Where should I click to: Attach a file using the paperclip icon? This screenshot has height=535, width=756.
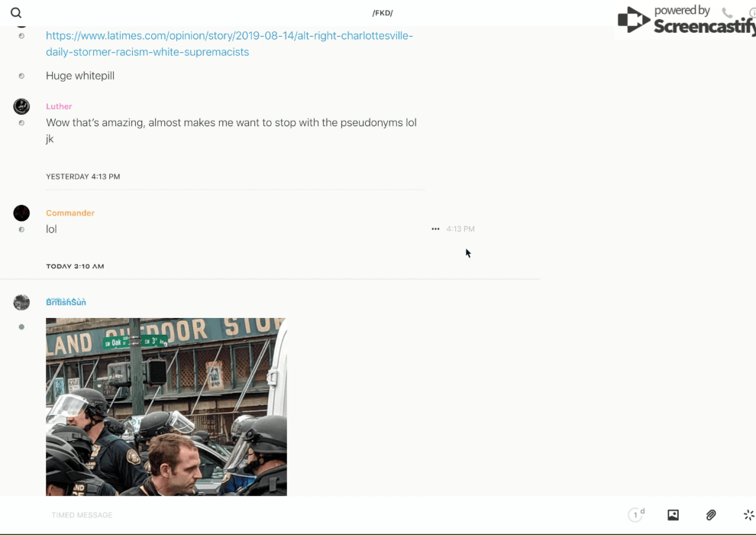coord(711,515)
